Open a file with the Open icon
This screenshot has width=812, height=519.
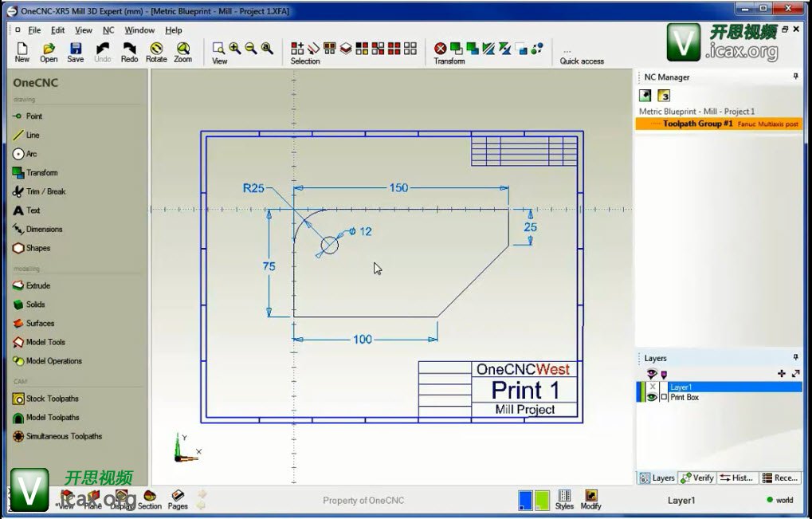point(49,53)
